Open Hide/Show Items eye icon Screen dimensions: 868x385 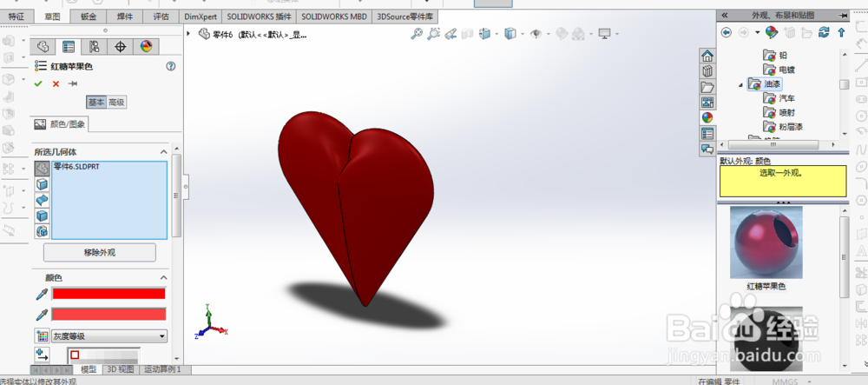coord(536,34)
